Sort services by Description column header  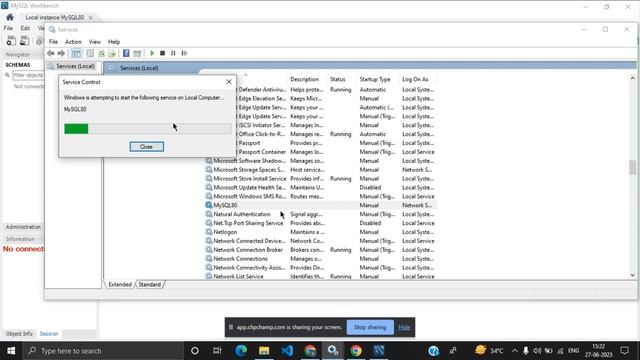coord(304,79)
